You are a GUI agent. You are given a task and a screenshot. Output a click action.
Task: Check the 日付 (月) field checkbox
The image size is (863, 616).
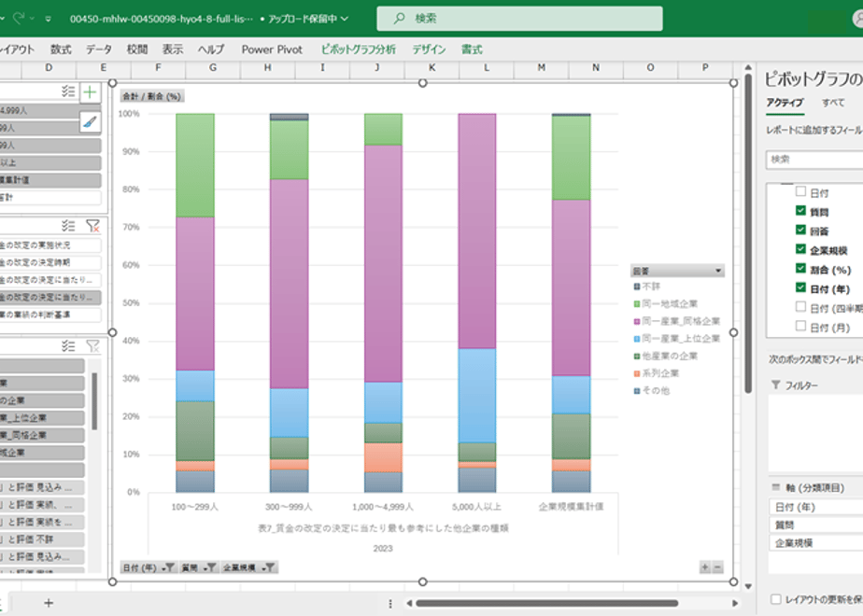pos(800,326)
